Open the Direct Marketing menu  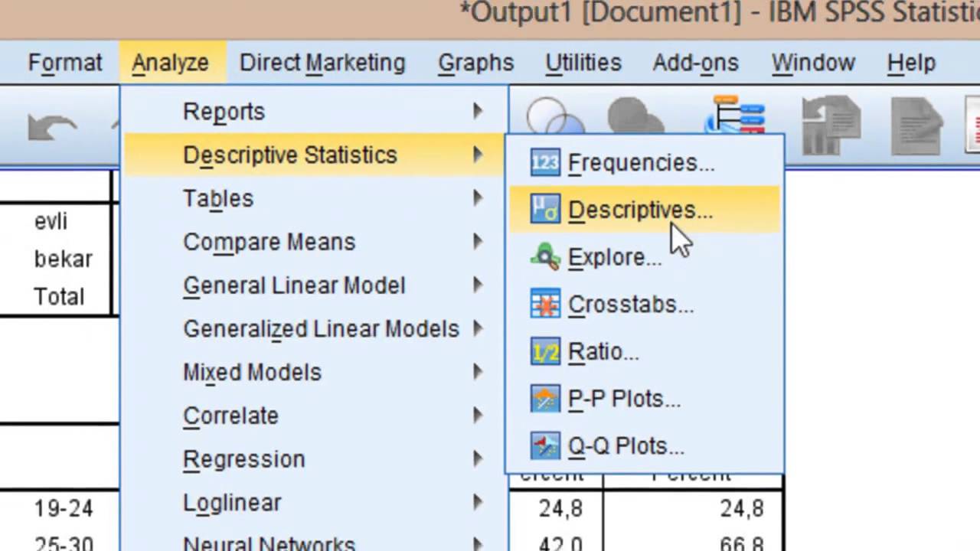coord(322,63)
